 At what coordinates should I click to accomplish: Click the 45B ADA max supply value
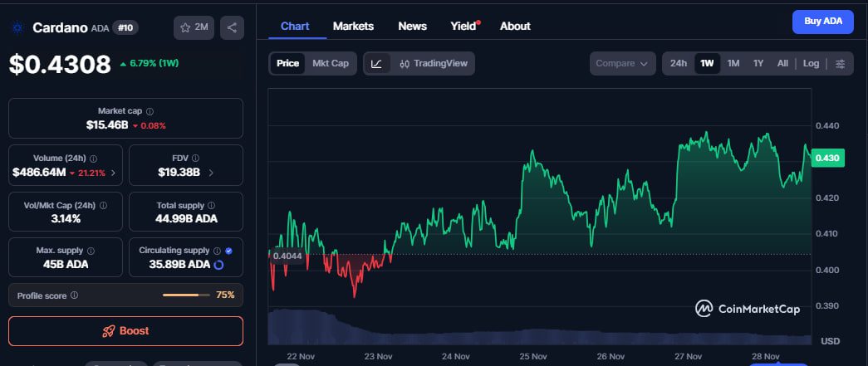pyautogui.click(x=66, y=265)
